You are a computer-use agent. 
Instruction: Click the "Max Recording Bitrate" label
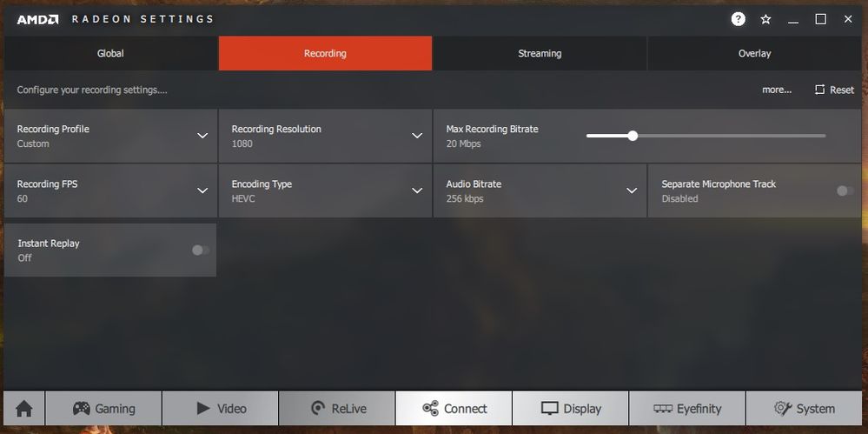492,129
